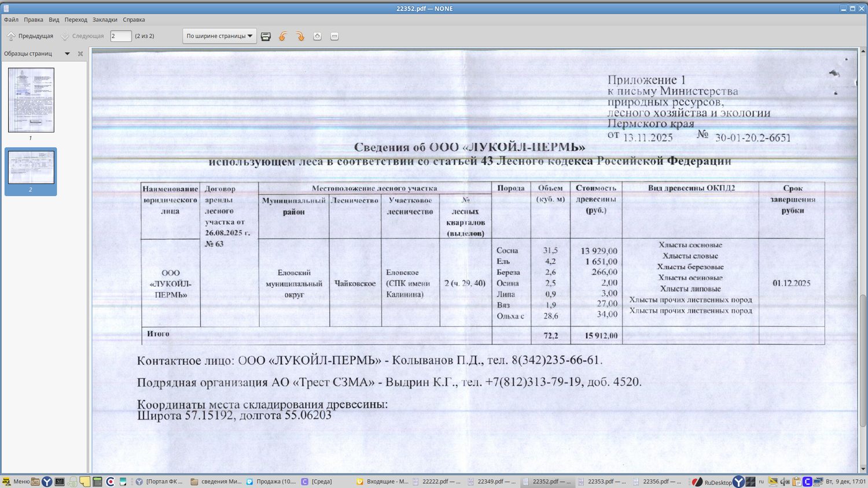Open the Переход menu
The image size is (868, 488).
76,20
